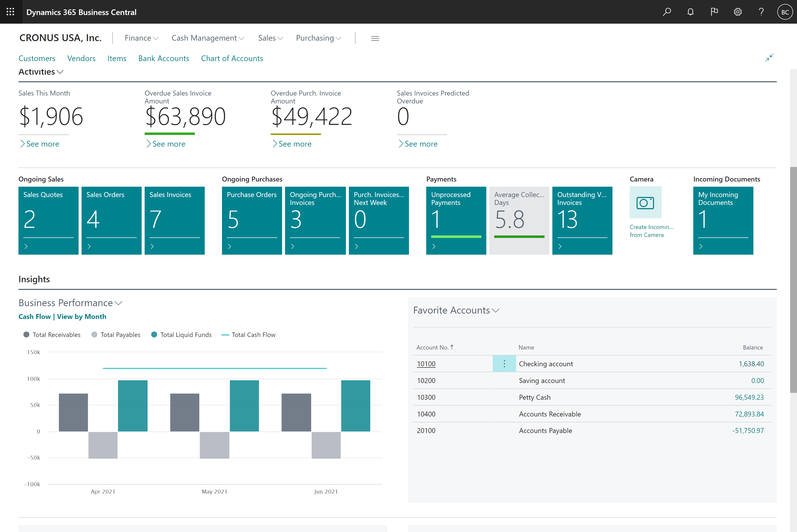Open the app launcher grid
This screenshot has width=797, height=532.
coord(11,12)
